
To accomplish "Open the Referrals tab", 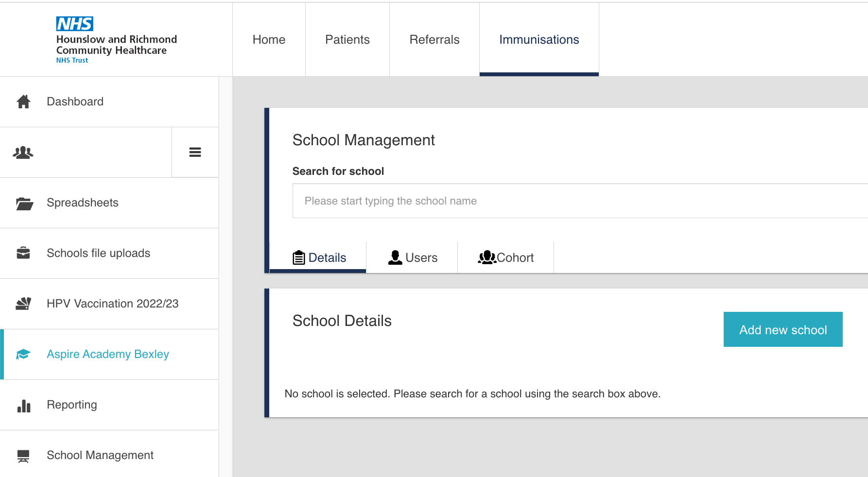I will pos(434,40).
